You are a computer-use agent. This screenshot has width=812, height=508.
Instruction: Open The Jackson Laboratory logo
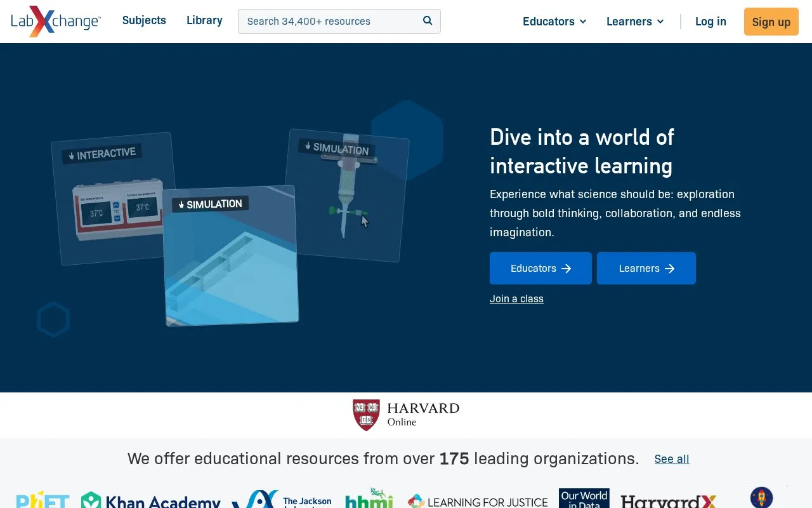tap(282, 500)
